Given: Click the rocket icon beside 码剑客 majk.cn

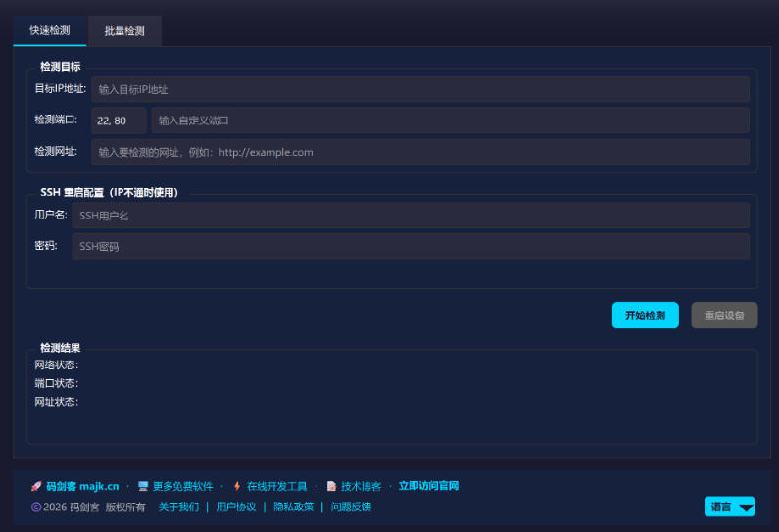Looking at the screenshot, I should (36, 486).
